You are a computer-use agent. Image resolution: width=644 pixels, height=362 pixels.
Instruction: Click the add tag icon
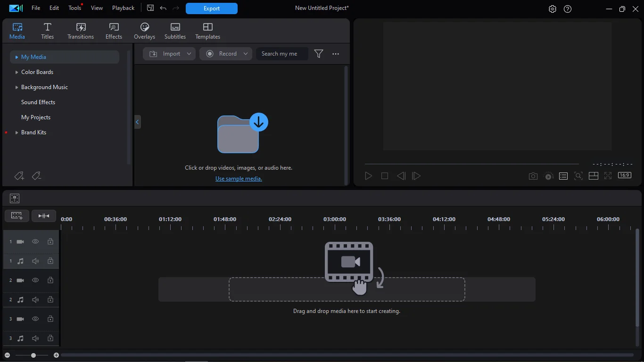coord(19,176)
